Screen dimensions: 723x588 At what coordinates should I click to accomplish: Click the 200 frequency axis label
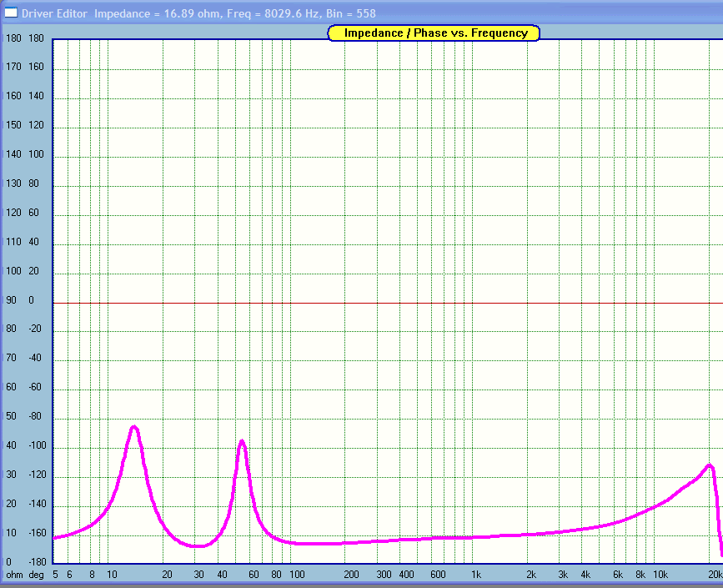point(351,575)
